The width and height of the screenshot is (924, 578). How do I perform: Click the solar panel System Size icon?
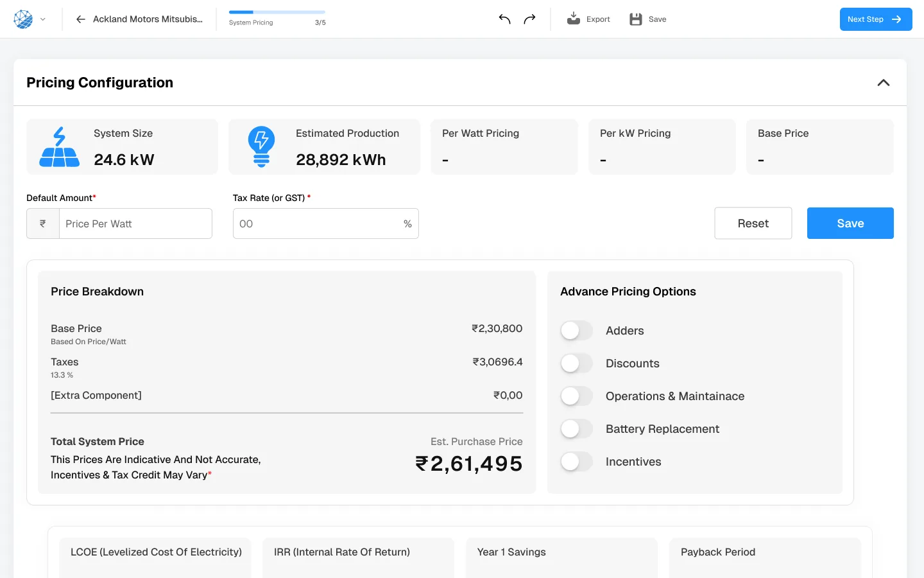point(60,146)
